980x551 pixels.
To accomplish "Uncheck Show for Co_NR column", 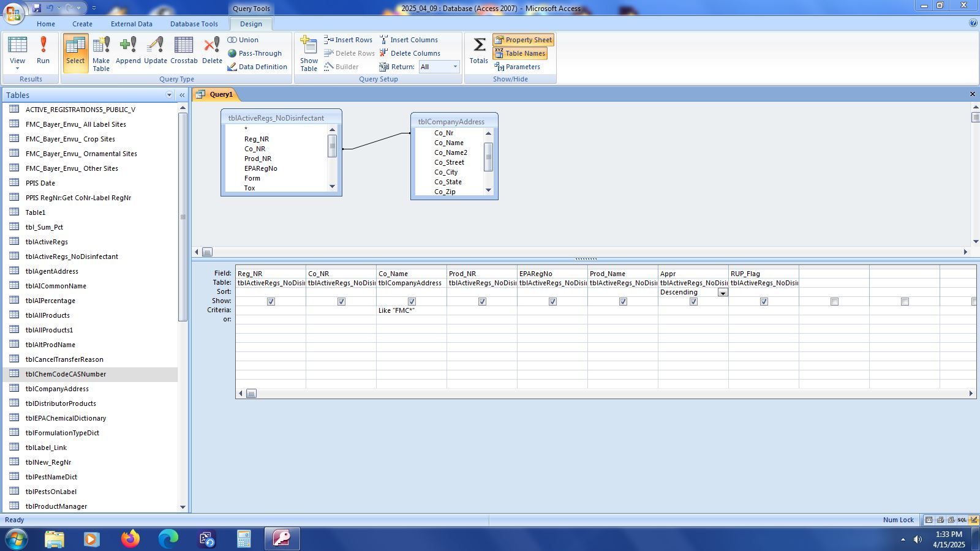I will point(341,301).
